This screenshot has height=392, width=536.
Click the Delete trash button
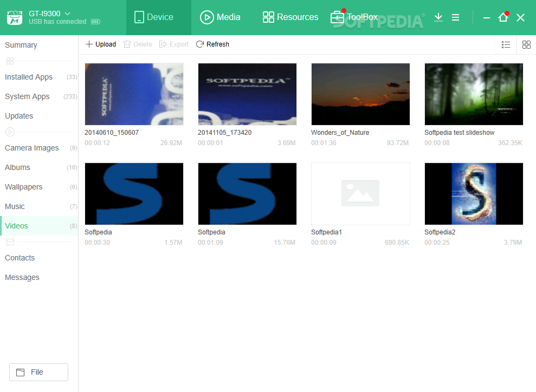[x=138, y=44]
